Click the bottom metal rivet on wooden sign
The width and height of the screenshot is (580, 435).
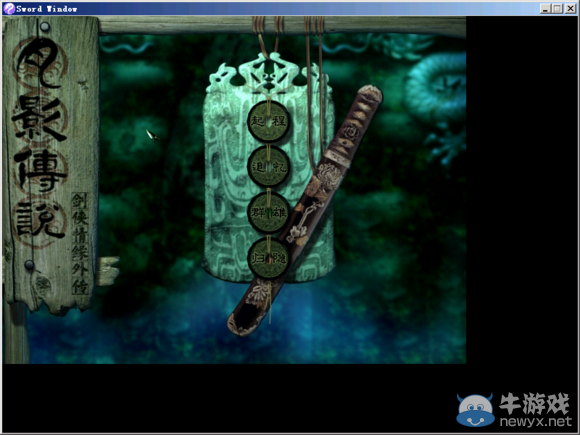[x=30, y=265]
